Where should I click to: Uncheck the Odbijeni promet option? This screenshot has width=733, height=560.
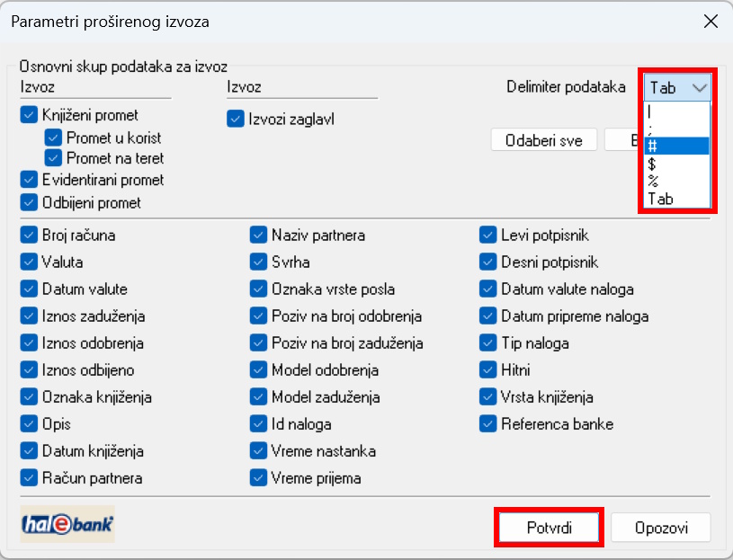click(29, 202)
